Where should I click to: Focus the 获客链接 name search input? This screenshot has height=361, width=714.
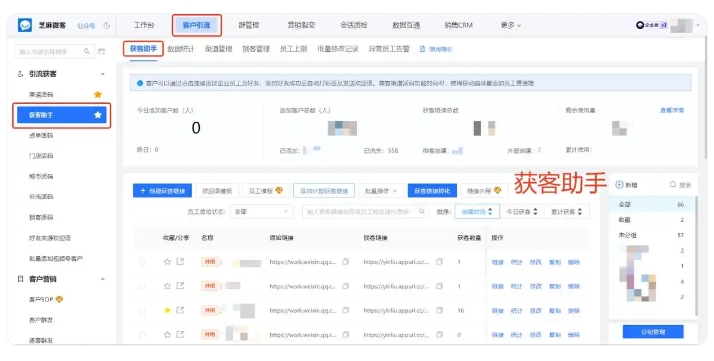click(366, 212)
